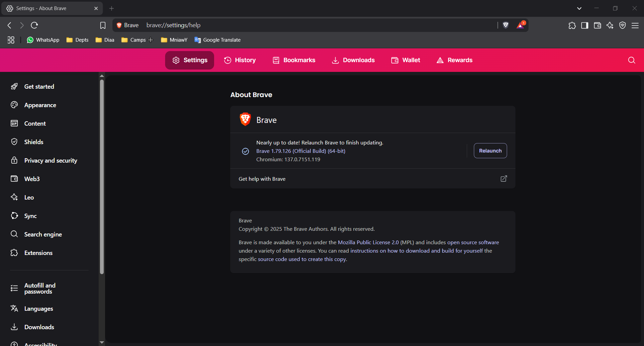Close the Settings - About Brave tab
The width and height of the screenshot is (644, 346).
[96, 8]
